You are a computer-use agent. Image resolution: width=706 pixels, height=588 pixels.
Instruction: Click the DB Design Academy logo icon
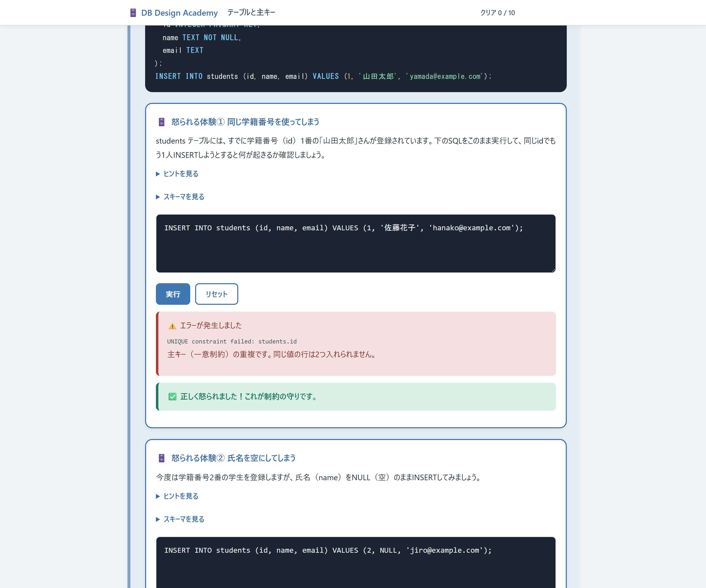click(x=133, y=13)
